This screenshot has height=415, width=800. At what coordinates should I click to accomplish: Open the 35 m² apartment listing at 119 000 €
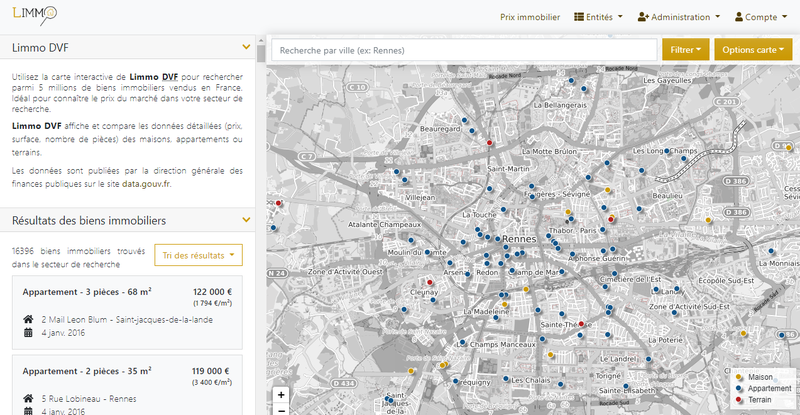(127, 385)
